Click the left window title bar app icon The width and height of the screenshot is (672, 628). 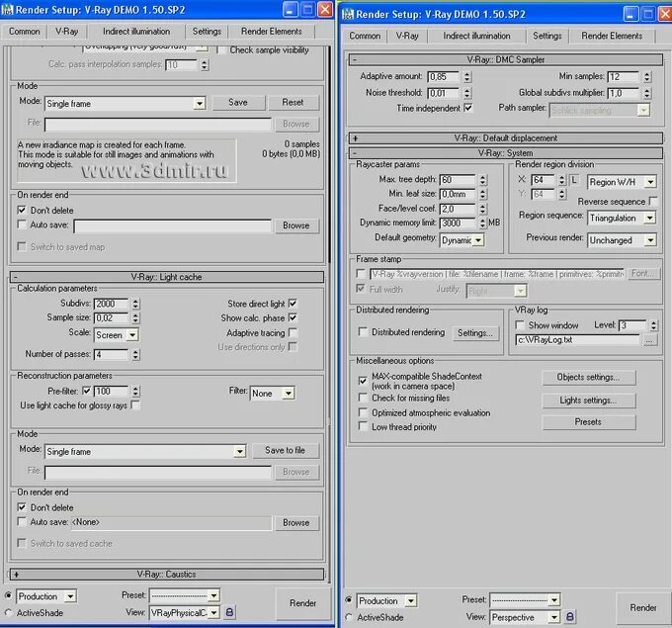click(x=7, y=10)
